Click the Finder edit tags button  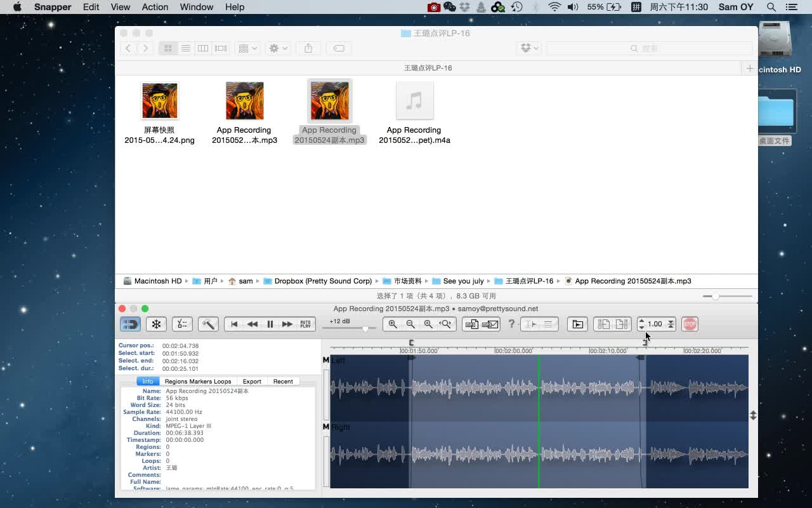(339, 48)
